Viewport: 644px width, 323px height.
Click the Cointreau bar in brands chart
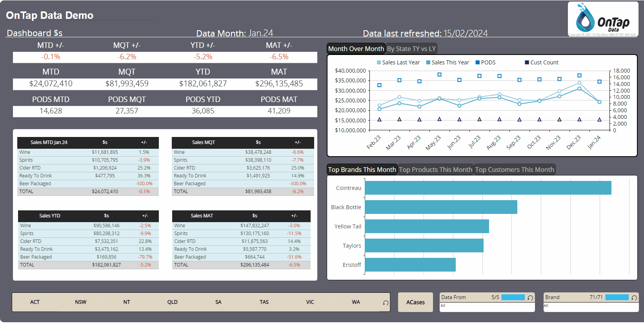point(488,188)
